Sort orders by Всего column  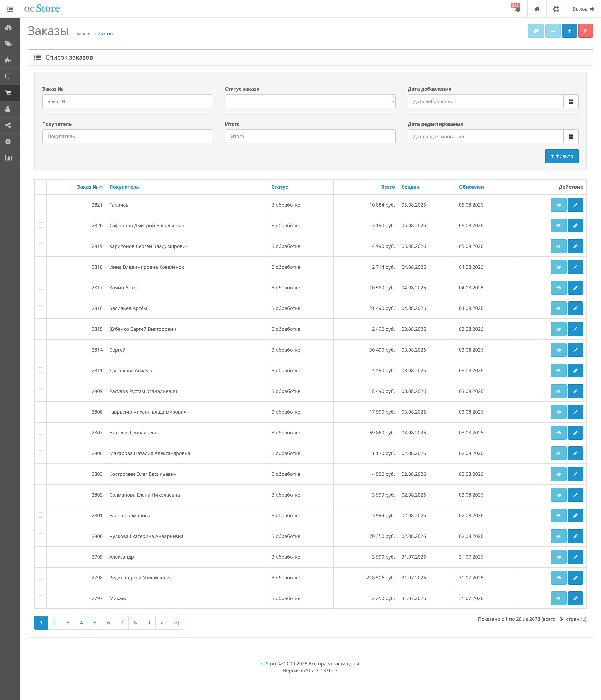[388, 187]
